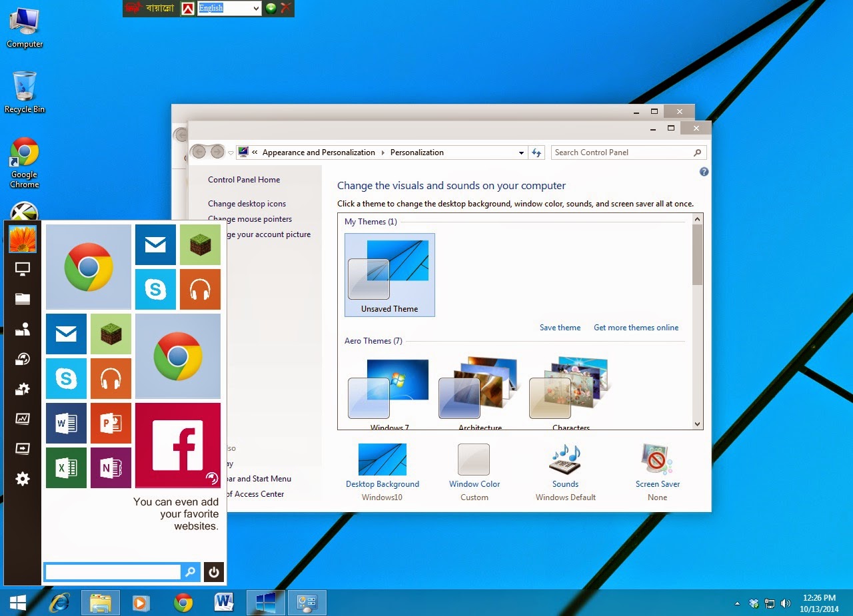The width and height of the screenshot is (853, 616).
Task: Click the red A icon on Bijoy toolbar
Action: [x=188, y=8]
